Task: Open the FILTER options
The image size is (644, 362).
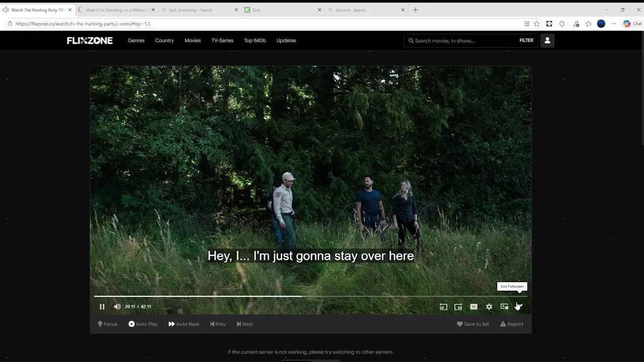Action: click(526, 41)
